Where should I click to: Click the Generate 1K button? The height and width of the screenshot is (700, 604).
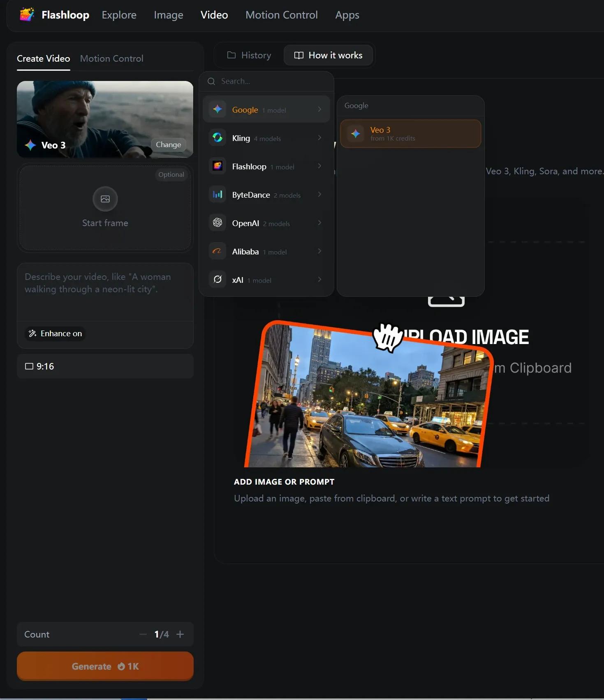(x=105, y=666)
